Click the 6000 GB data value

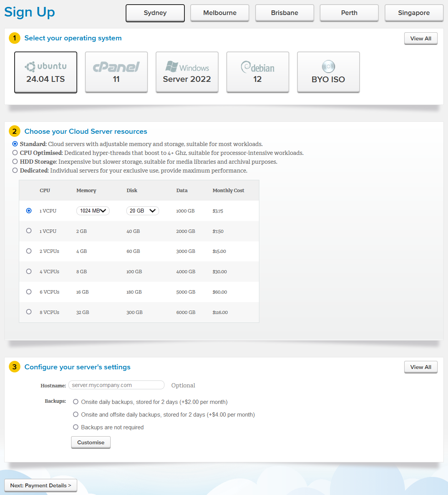186,312
